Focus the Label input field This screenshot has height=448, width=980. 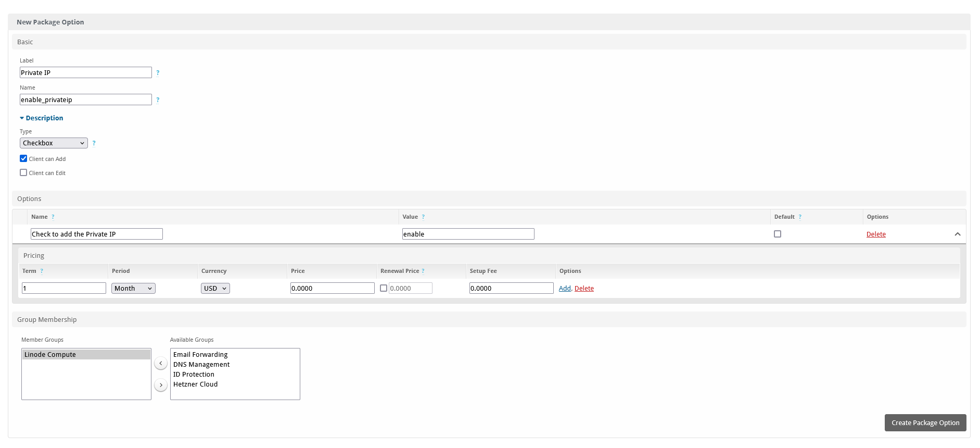pos(86,72)
